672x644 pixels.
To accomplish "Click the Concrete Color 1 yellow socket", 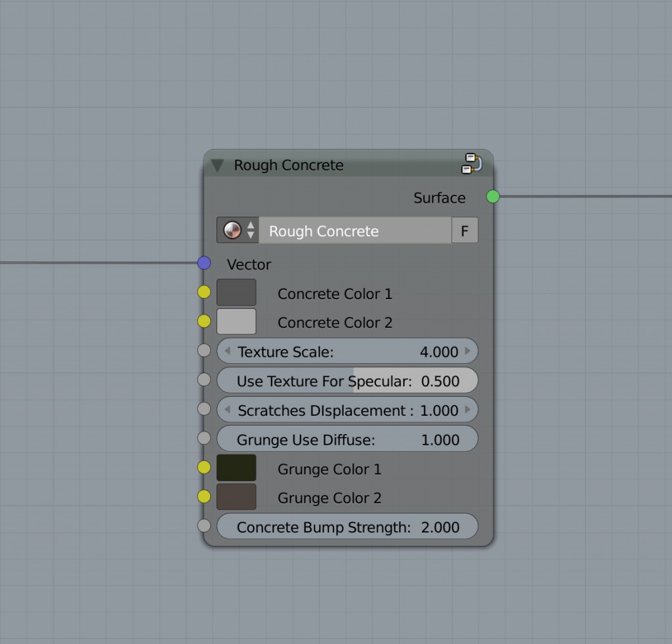I will 204,292.
